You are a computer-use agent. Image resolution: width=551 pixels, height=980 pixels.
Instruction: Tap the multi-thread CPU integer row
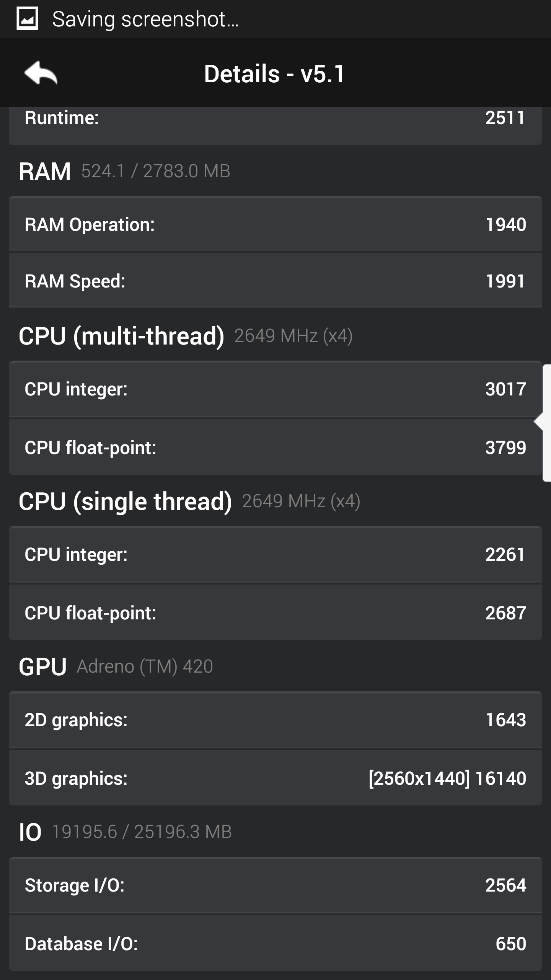click(275, 389)
